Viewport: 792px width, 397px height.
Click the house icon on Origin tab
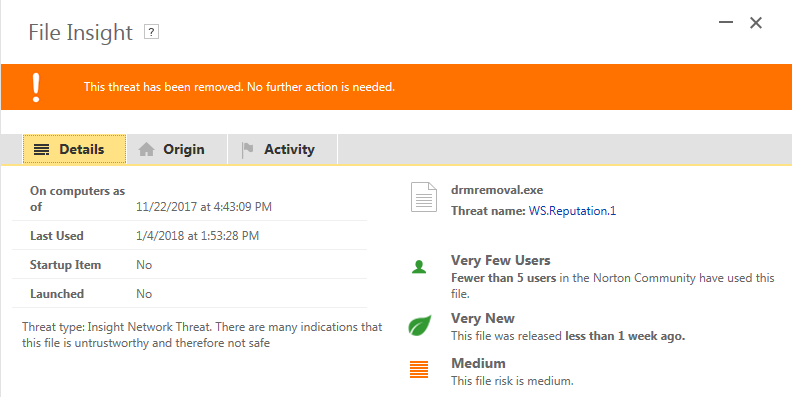click(146, 150)
